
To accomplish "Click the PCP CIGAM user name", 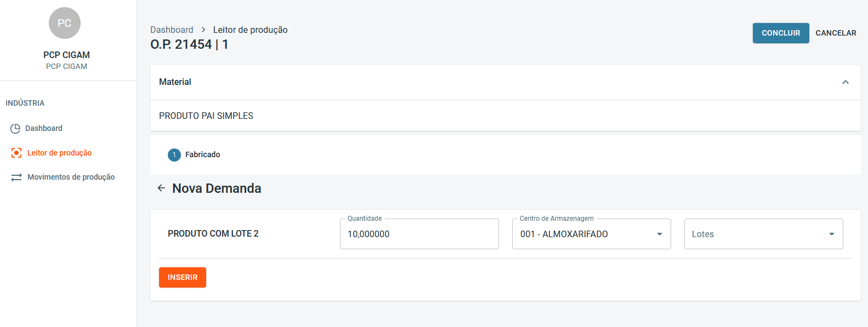I will click(66, 55).
